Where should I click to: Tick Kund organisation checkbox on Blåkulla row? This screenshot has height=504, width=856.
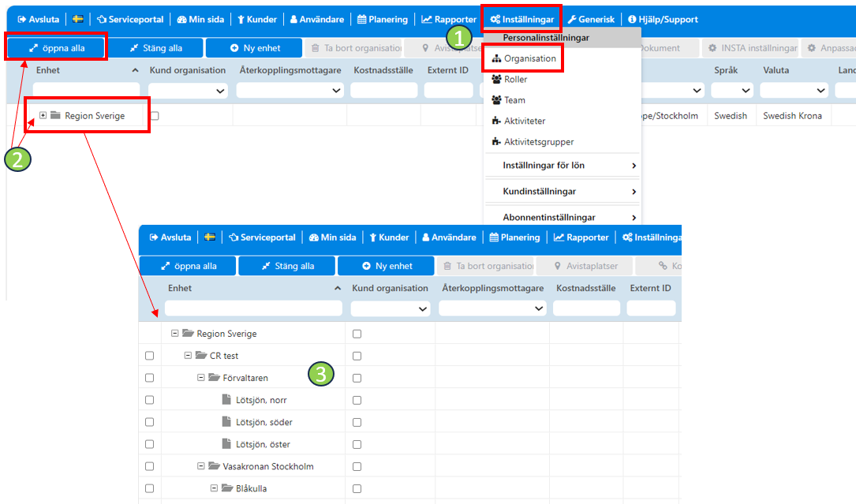coord(357,489)
